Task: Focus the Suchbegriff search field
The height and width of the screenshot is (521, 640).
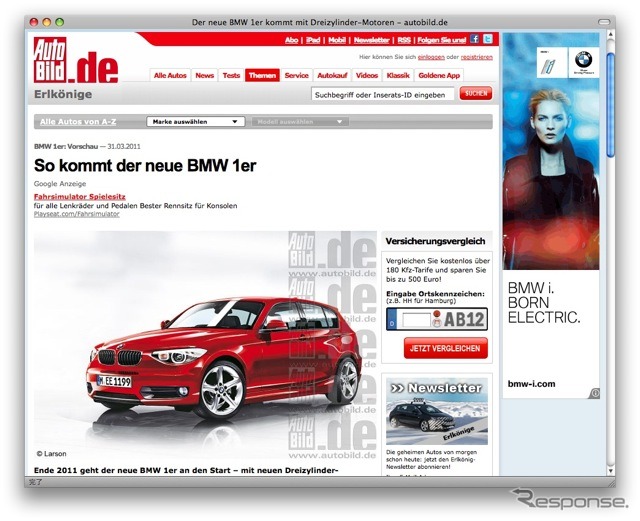Action: point(382,95)
